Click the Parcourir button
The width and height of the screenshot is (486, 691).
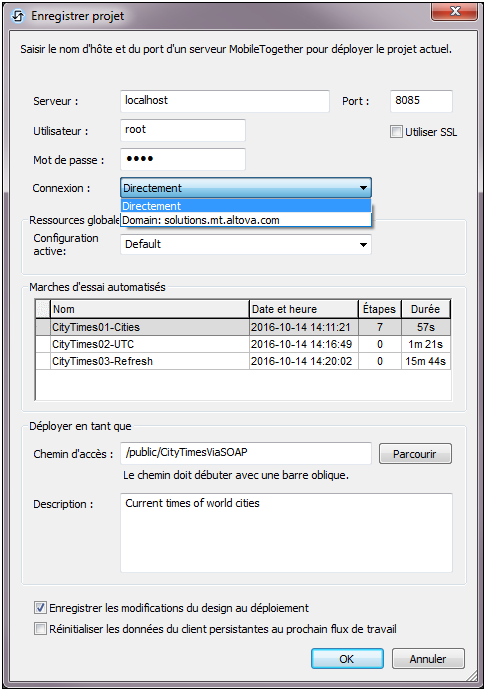coord(415,454)
